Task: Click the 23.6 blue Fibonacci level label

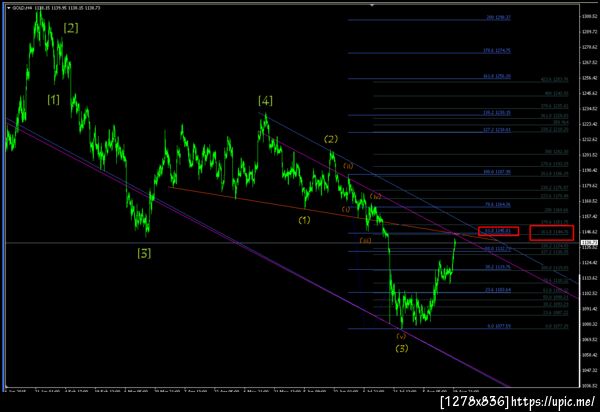Action: click(x=498, y=290)
